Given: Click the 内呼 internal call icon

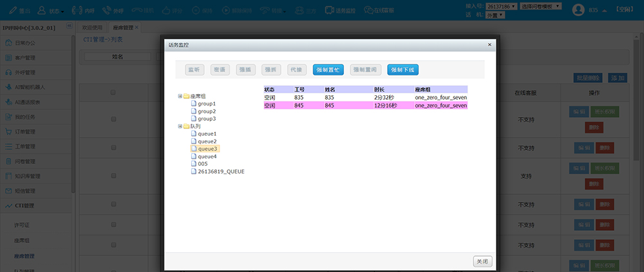Looking at the screenshot, I should pos(77,10).
